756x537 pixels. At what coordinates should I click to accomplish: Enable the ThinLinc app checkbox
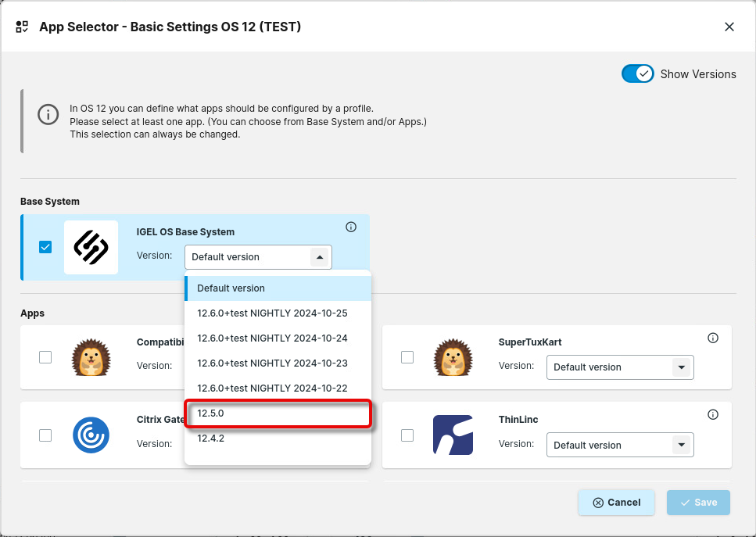tap(407, 435)
